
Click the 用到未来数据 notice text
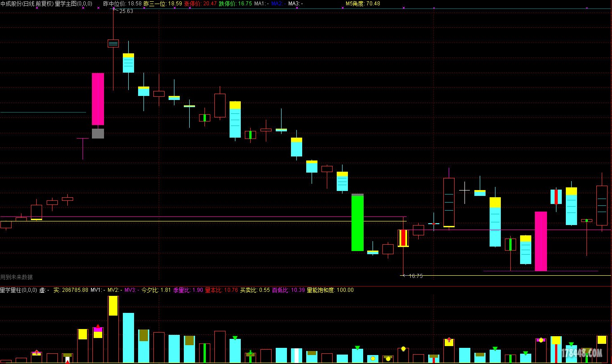tap(16, 277)
